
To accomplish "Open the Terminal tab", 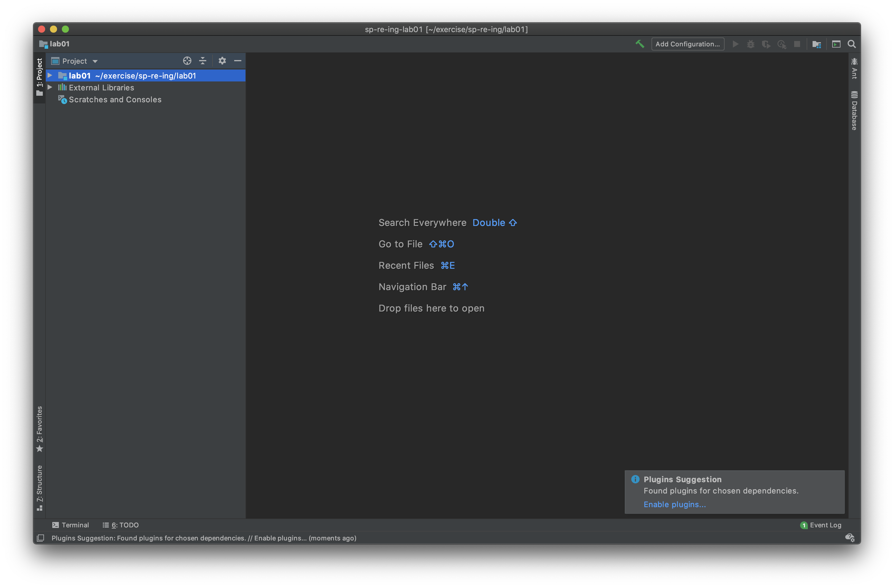I will coord(71,525).
